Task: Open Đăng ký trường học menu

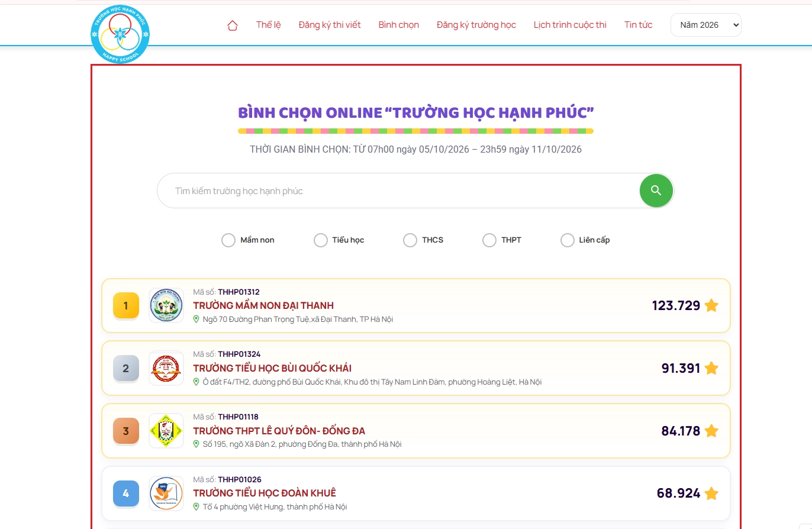Action: [476, 25]
